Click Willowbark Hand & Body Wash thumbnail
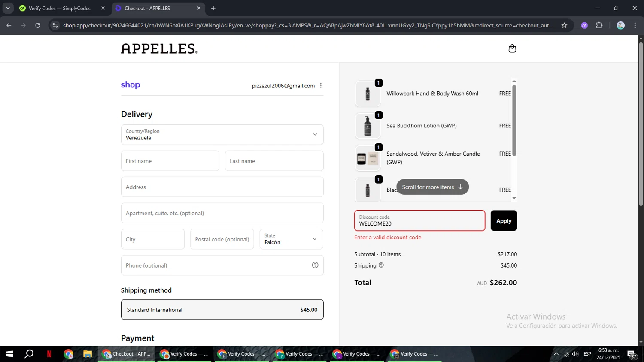 [x=368, y=94]
